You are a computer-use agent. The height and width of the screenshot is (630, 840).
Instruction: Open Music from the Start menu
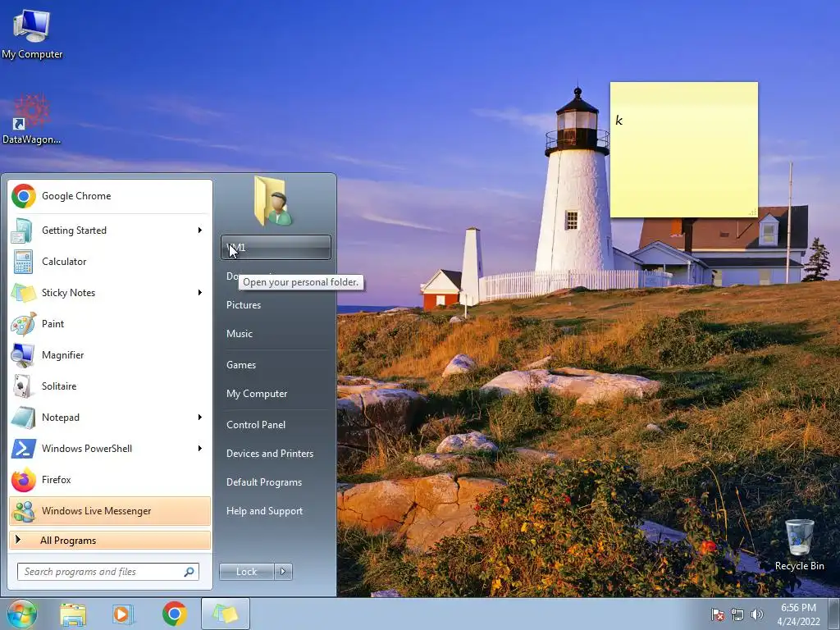coord(276,334)
